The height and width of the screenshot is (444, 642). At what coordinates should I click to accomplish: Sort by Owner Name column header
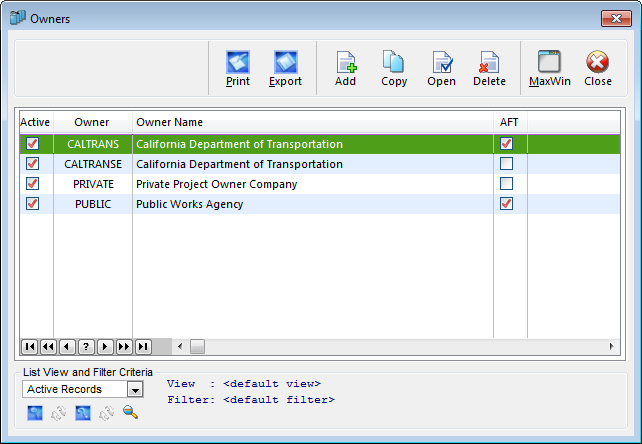(x=312, y=122)
